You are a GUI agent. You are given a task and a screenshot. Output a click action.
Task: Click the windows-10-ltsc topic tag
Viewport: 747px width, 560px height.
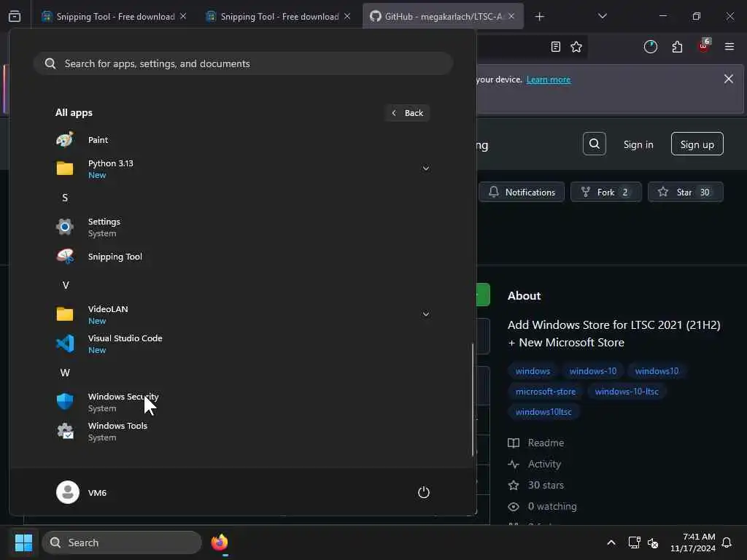(x=627, y=392)
